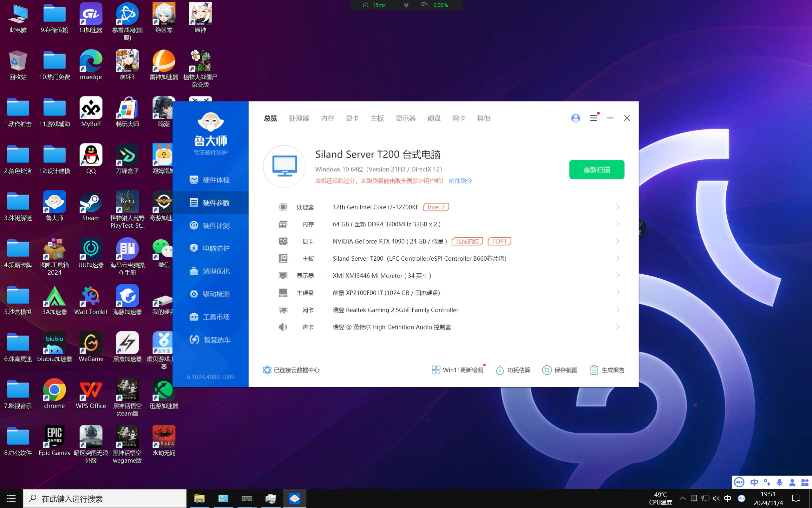
Task: Click the taskbar volume icon
Action: 717,498
